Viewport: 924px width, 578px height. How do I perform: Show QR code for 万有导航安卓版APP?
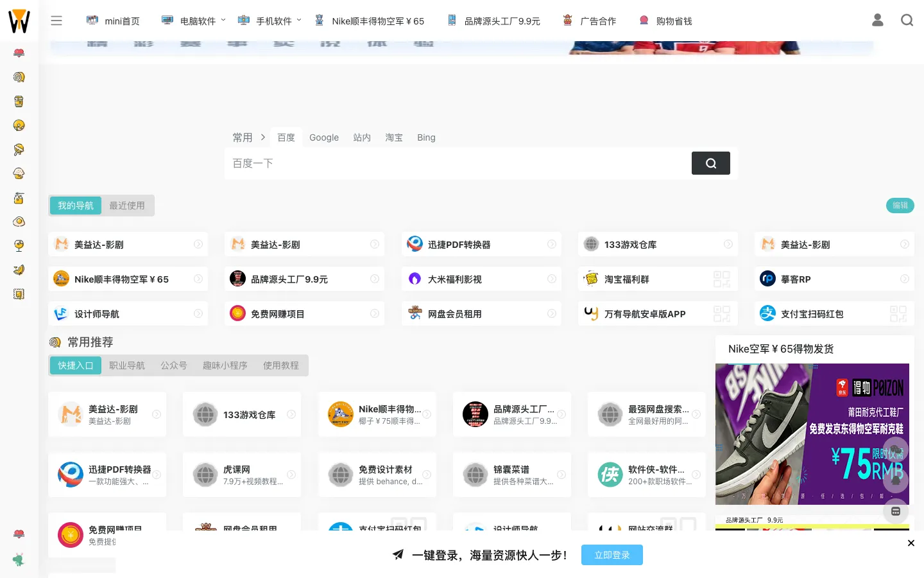click(x=722, y=313)
